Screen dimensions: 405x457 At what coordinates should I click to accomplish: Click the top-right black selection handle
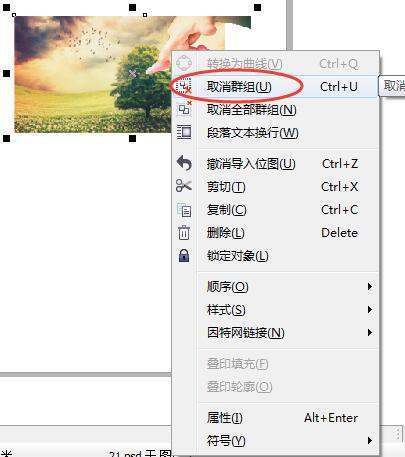coord(258,7)
